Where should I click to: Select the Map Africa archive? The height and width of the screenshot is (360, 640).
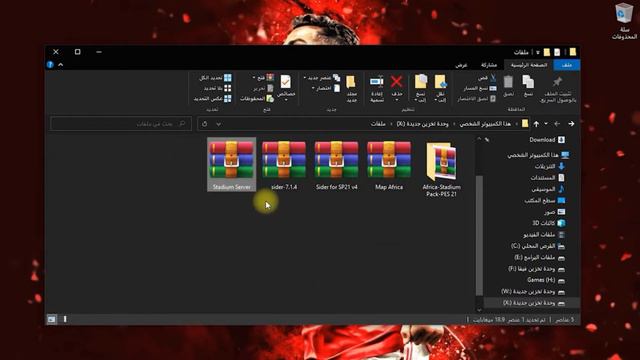(x=389, y=165)
